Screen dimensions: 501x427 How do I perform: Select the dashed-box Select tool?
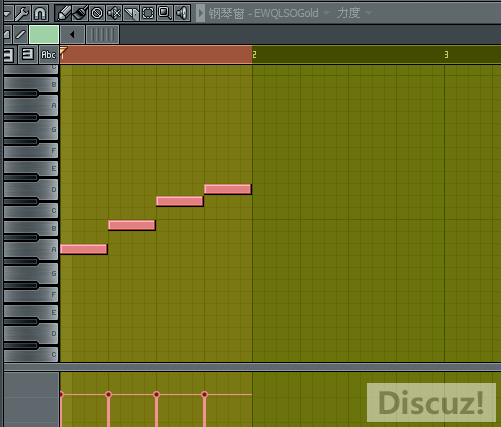click(148, 13)
